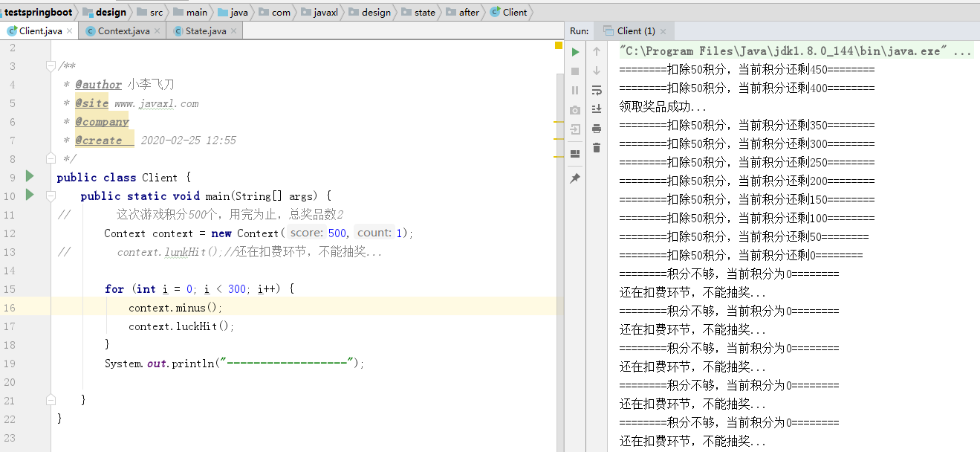This screenshot has height=452, width=980.
Task: Click the yellow inspection indicator above editor stripe
Action: pyautogui.click(x=559, y=45)
